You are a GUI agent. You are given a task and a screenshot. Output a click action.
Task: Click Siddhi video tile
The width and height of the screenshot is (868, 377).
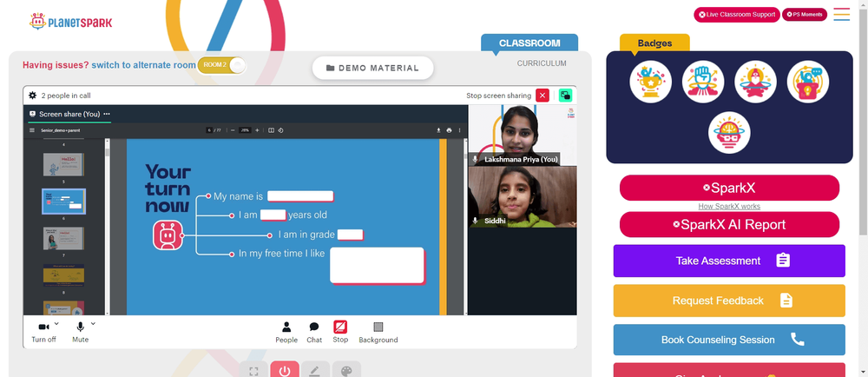[523, 197]
